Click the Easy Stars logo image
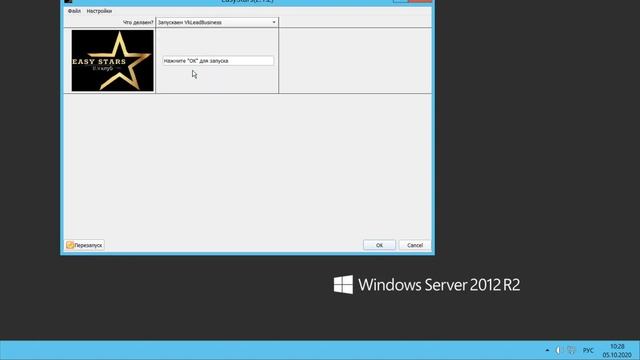Viewport: 640px width, 360px height. [113, 60]
